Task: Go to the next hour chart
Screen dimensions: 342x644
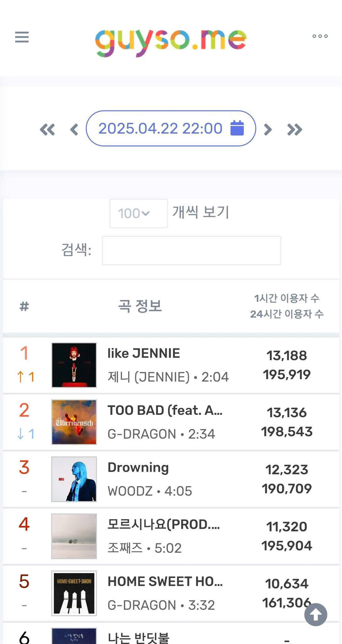Action: point(268,129)
